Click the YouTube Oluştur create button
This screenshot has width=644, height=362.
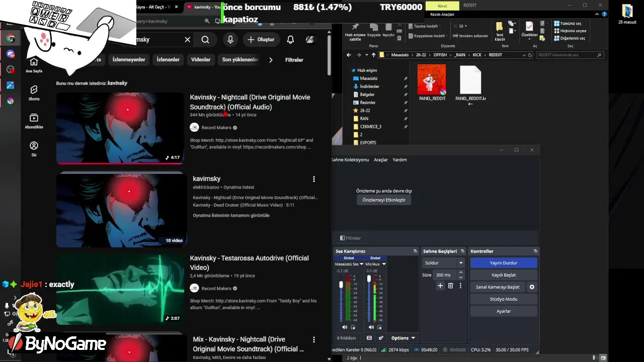(x=261, y=40)
